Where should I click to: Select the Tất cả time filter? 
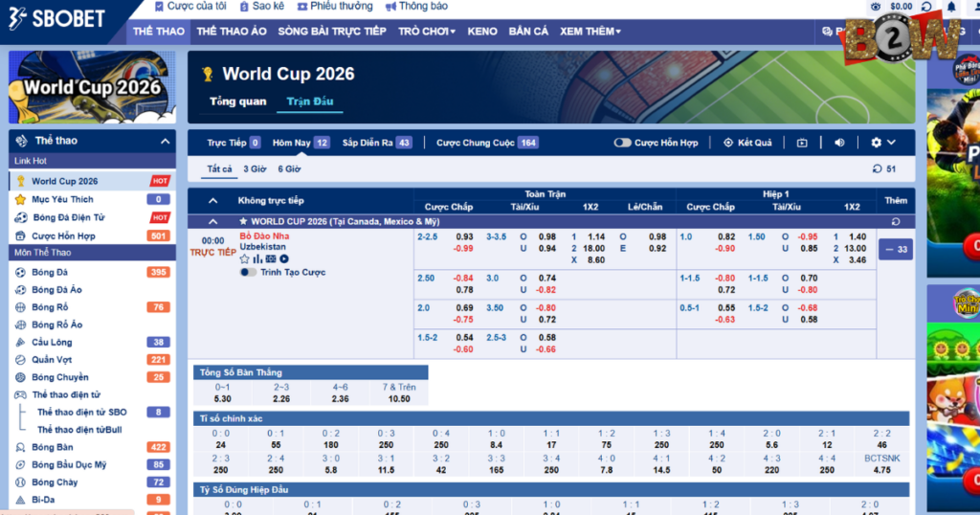(x=219, y=168)
